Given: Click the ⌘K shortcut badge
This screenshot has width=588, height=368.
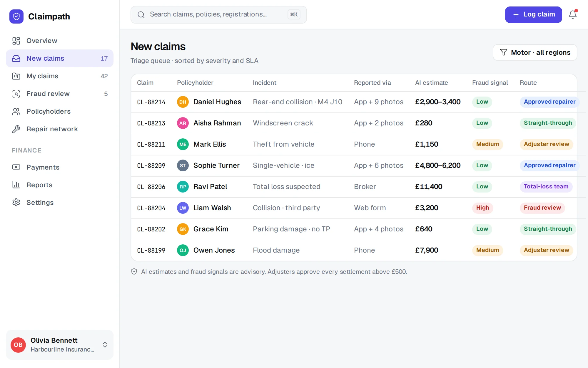Looking at the screenshot, I should (x=294, y=14).
